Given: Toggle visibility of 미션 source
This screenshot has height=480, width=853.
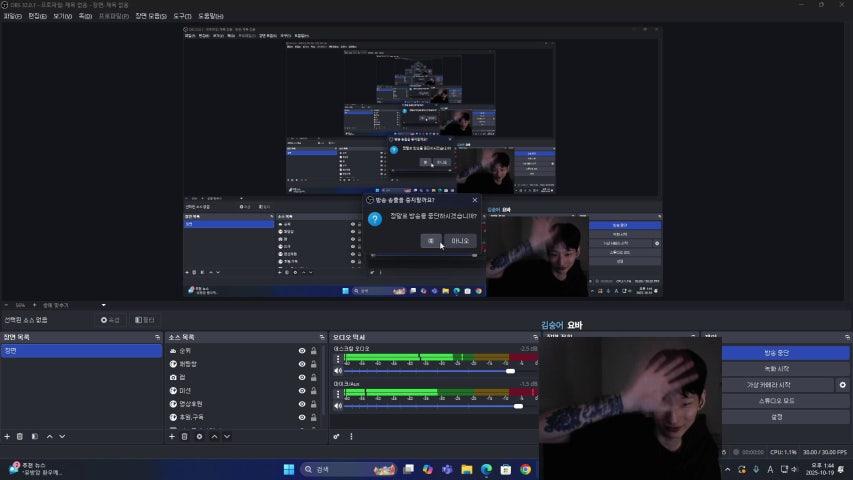Looking at the screenshot, I should (x=301, y=390).
